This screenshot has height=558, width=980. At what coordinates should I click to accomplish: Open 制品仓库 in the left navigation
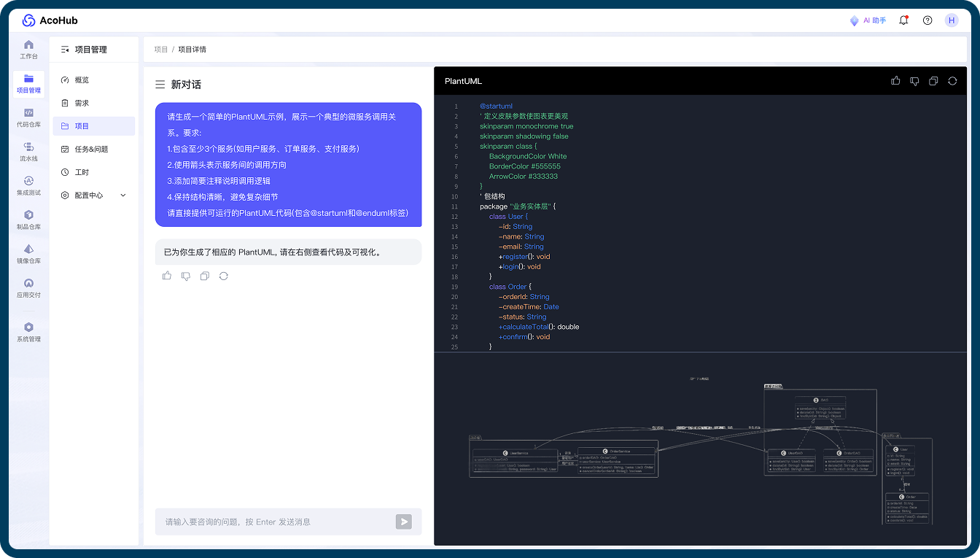click(28, 220)
